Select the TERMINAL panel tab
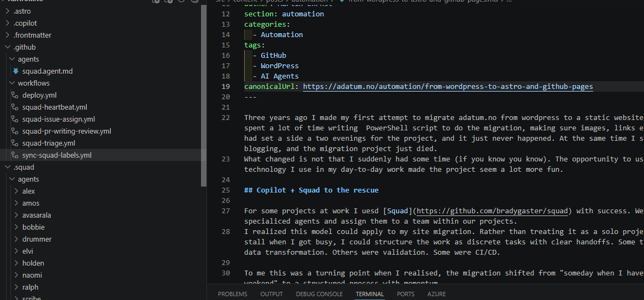This screenshot has height=300, width=644. (x=370, y=294)
